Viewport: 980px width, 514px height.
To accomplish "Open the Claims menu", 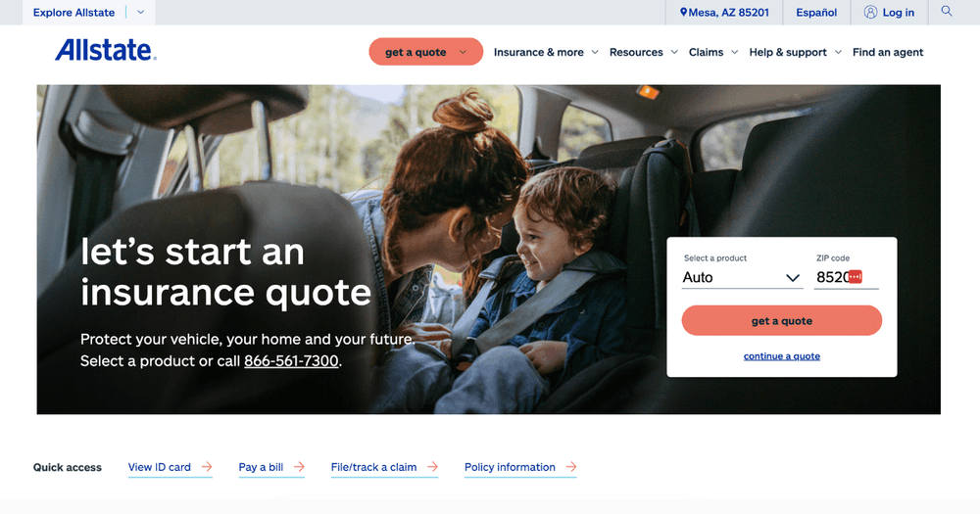I will coord(713,53).
